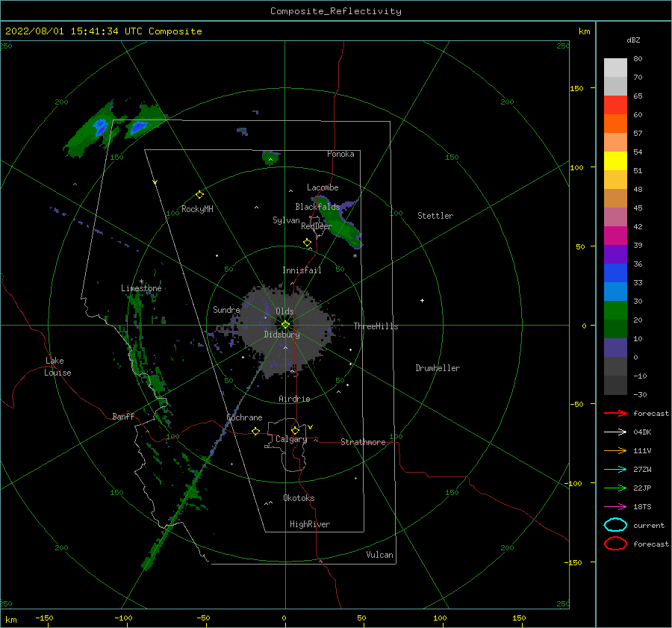
Task: Click the yellow radar site diamond between Olds and Didsbury
Action: (x=285, y=325)
